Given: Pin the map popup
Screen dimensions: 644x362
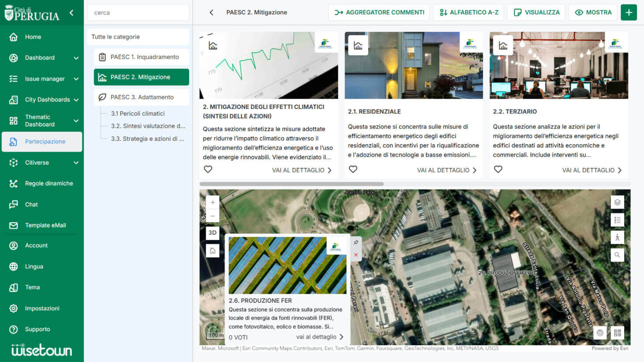Looking at the screenshot, I should coord(356,243).
